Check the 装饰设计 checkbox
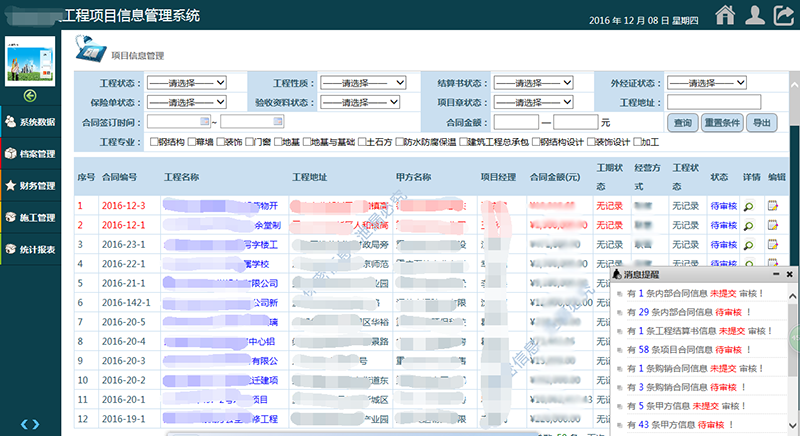The height and width of the screenshot is (436, 800). pyautogui.click(x=591, y=141)
